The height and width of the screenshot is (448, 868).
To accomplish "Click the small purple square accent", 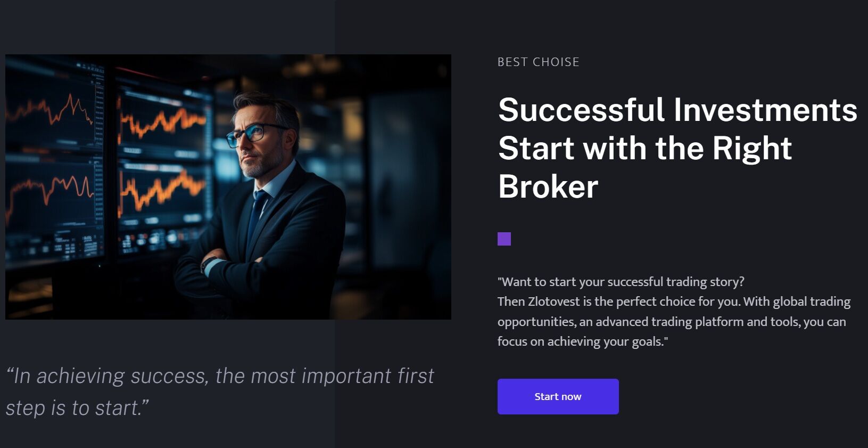I will pyautogui.click(x=504, y=239).
